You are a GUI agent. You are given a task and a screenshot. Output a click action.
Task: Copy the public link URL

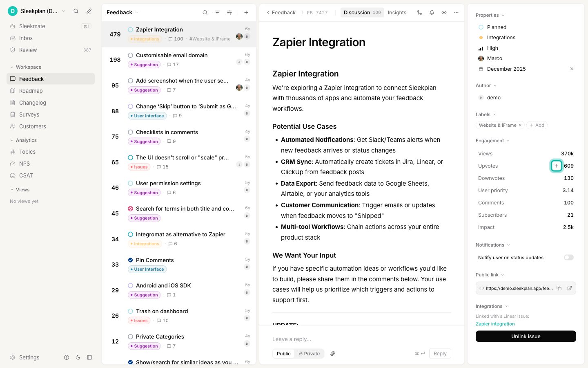[x=559, y=288]
